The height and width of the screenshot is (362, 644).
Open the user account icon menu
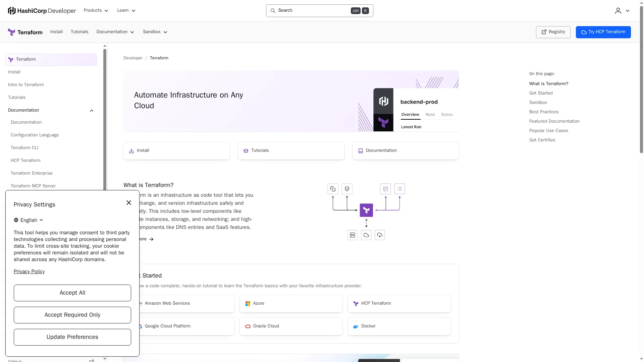tap(622, 11)
